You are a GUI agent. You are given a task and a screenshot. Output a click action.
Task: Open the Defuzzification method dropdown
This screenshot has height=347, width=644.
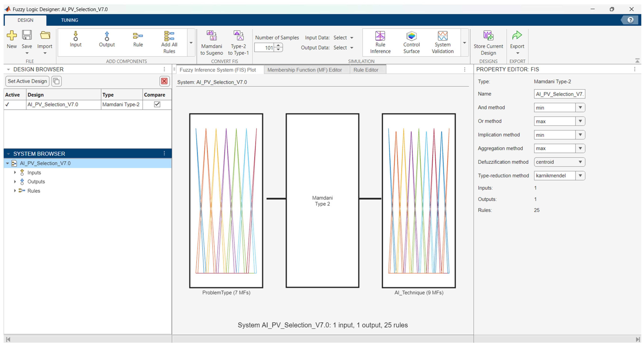[x=580, y=162]
